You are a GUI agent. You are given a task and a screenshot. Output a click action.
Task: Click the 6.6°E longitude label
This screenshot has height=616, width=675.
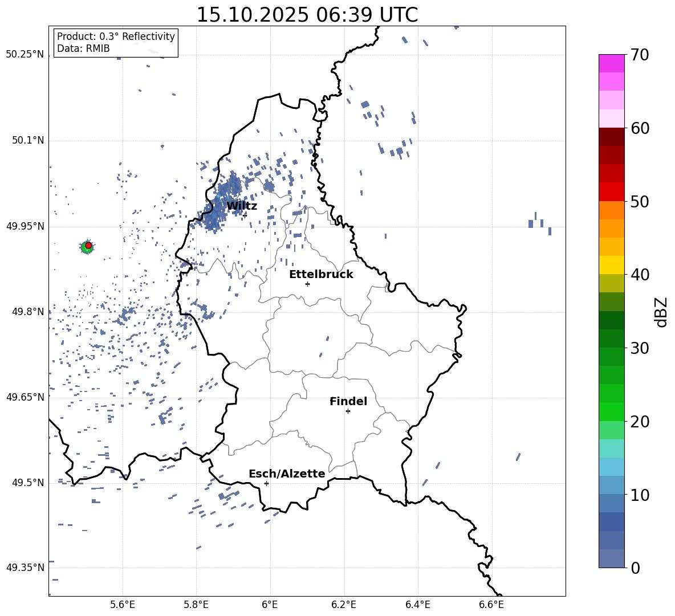point(491,605)
